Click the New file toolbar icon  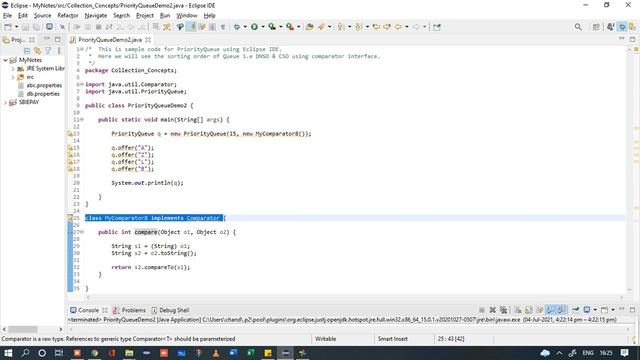tap(8, 27)
